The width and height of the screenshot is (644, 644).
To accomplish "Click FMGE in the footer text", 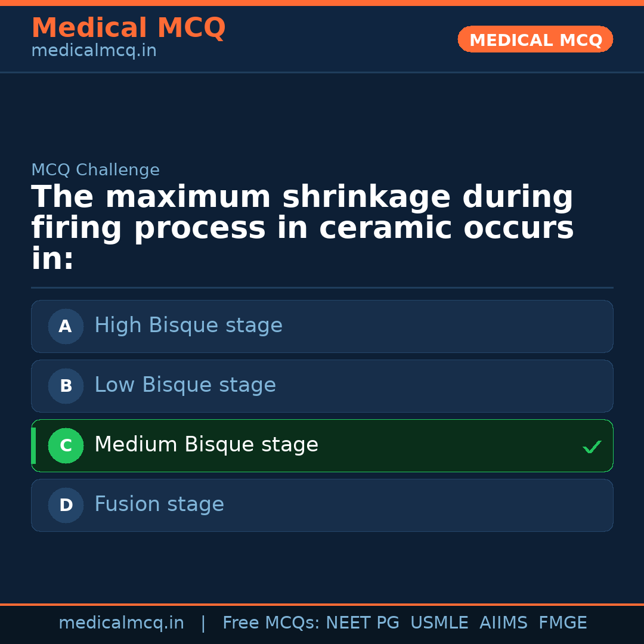I will pyautogui.click(x=562, y=622).
